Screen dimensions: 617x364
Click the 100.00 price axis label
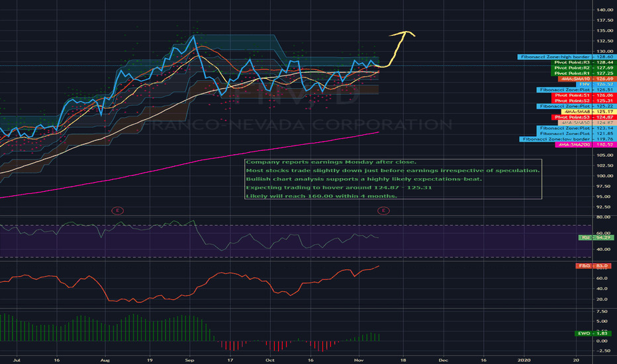coord(604,176)
